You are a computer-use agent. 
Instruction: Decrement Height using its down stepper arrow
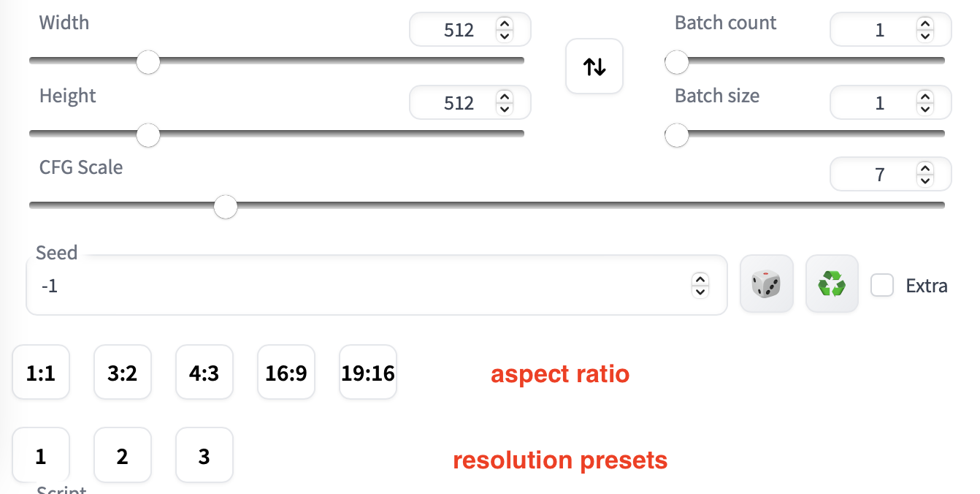click(505, 108)
